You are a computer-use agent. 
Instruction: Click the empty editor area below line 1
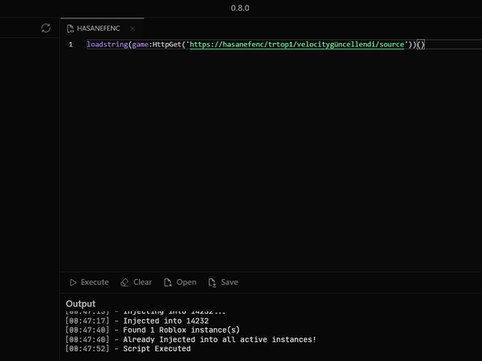point(271,160)
